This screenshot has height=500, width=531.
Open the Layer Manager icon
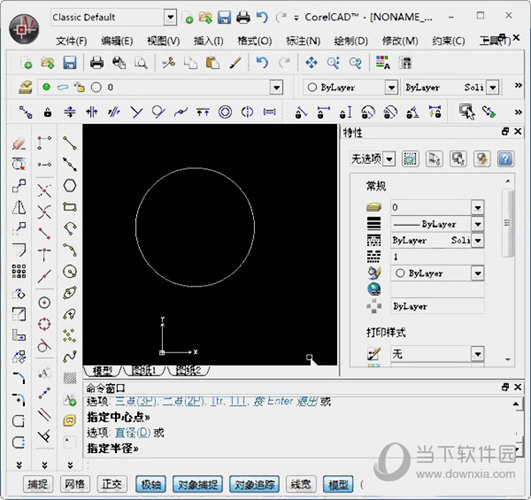click(26, 87)
